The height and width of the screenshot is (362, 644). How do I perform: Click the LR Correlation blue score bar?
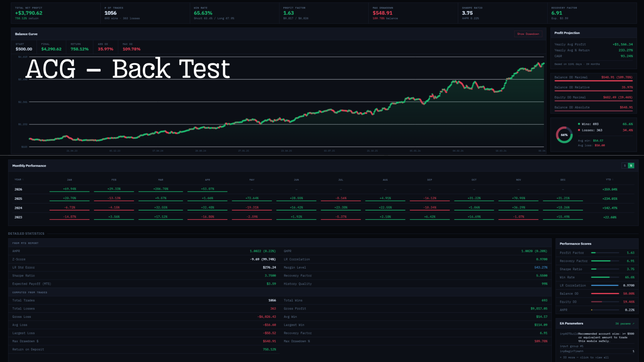click(x=605, y=286)
